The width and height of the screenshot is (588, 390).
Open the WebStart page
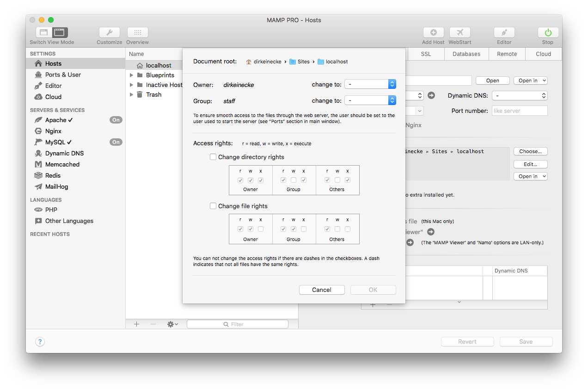pos(459,32)
